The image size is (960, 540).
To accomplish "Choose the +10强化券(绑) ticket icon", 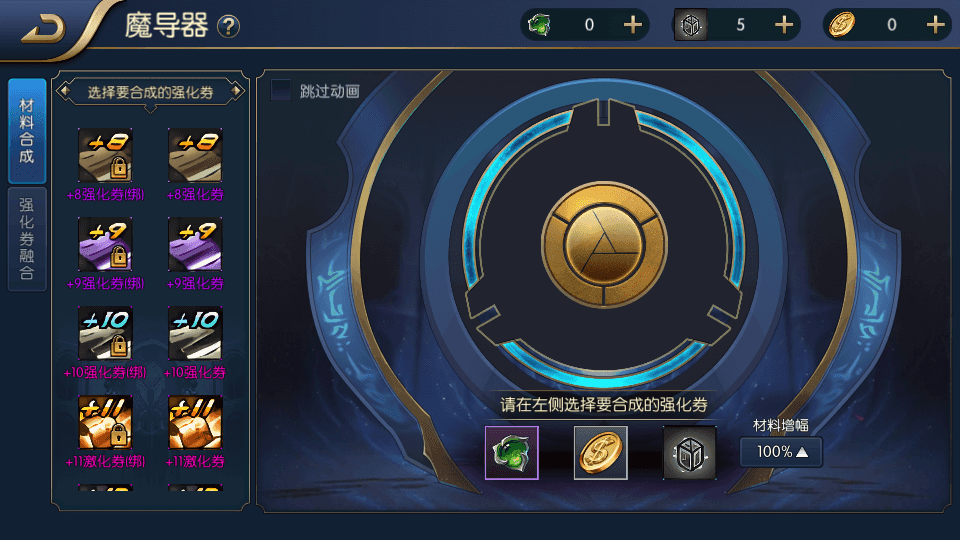I will pyautogui.click(x=105, y=333).
